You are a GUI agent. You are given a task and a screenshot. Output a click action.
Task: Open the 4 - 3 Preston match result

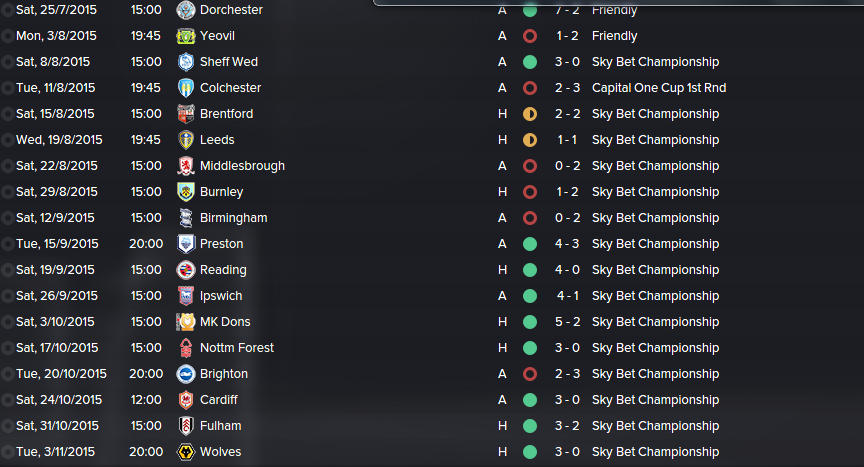[x=567, y=244]
